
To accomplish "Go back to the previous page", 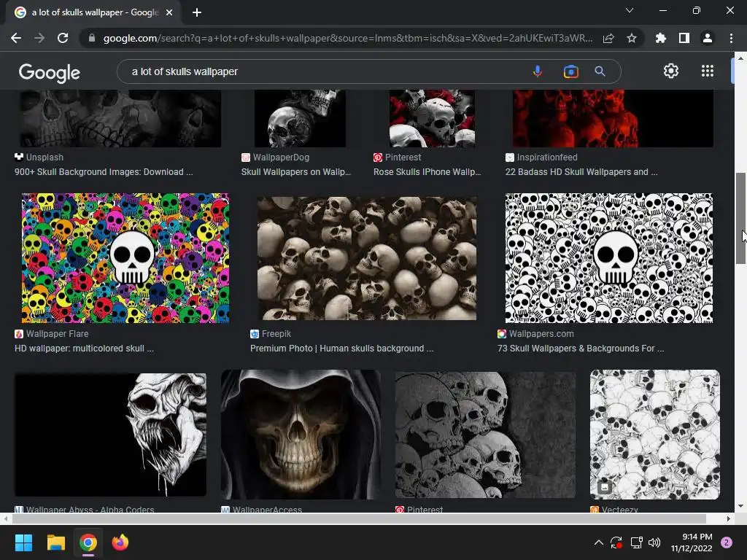I will pos(16,38).
